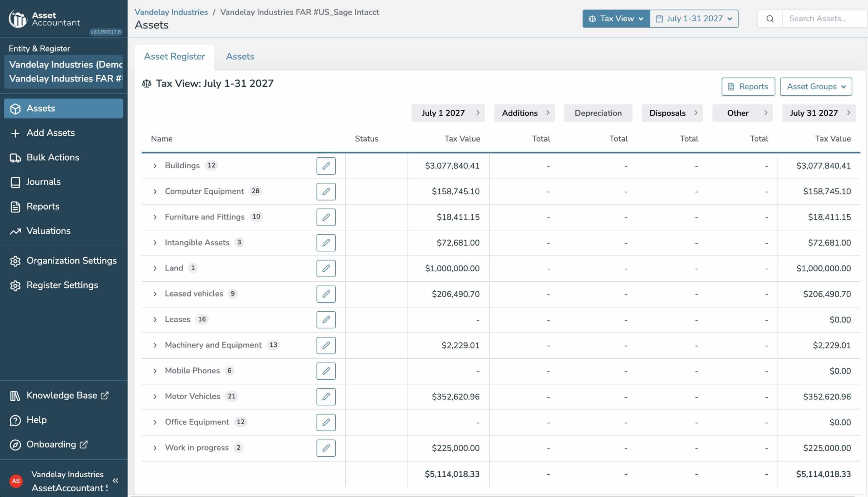Image resolution: width=868 pixels, height=497 pixels.
Task: Open the Tax View selector dropdown
Action: pos(616,19)
